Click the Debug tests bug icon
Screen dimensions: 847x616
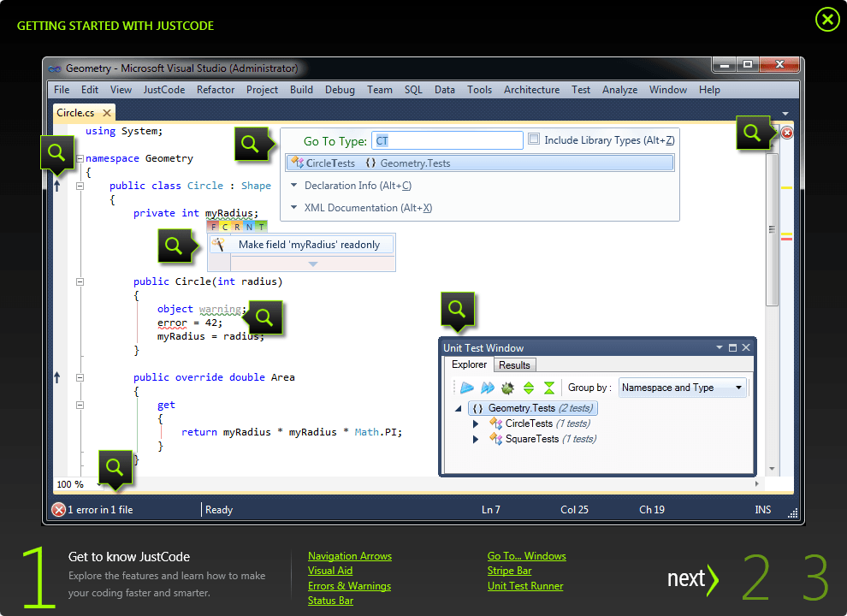507,388
